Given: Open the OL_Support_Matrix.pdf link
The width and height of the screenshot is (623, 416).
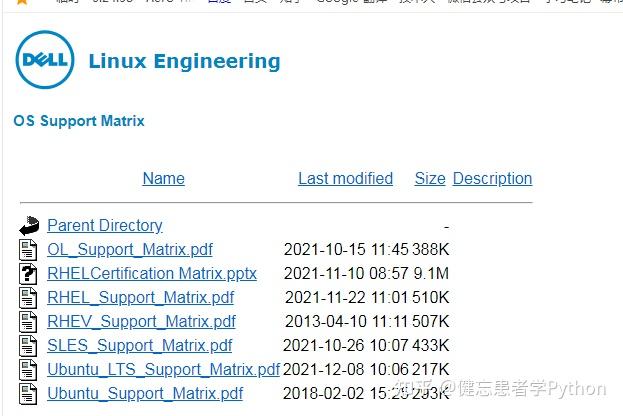Looking at the screenshot, I should 130,250.
